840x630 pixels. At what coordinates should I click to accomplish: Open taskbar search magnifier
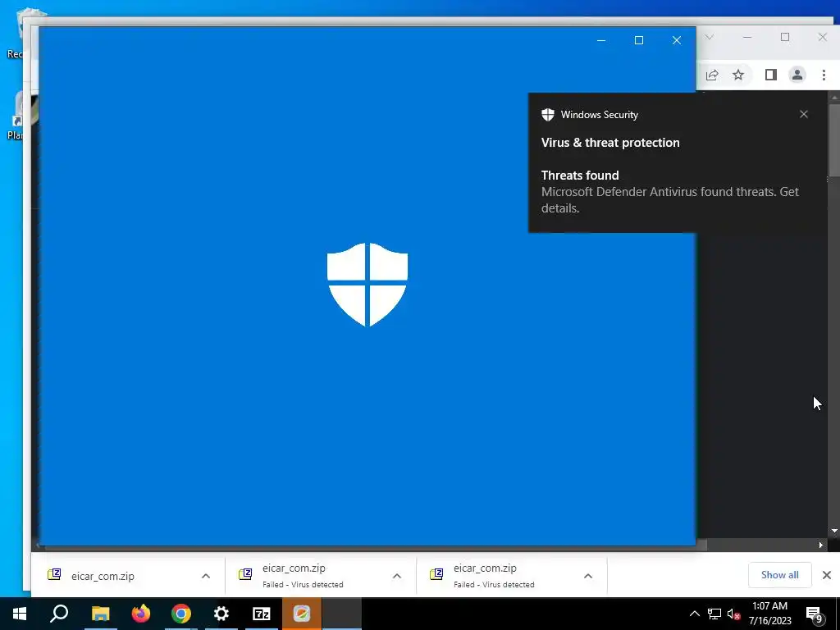tap(59, 614)
